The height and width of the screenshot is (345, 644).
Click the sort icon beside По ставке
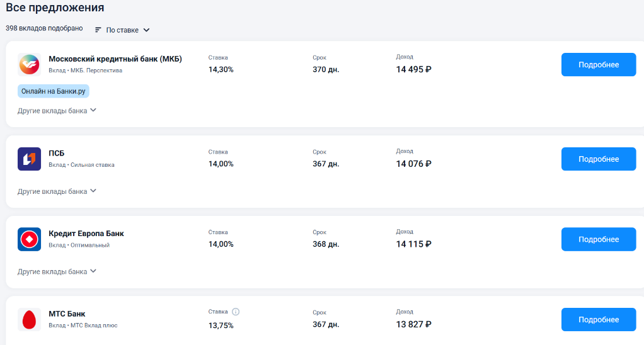pos(98,30)
